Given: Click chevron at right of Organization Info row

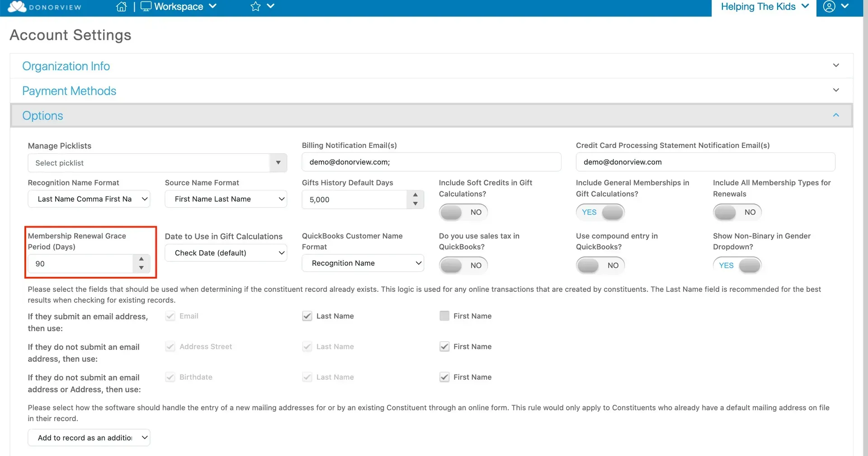Looking at the screenshot, I should (836, 66).
